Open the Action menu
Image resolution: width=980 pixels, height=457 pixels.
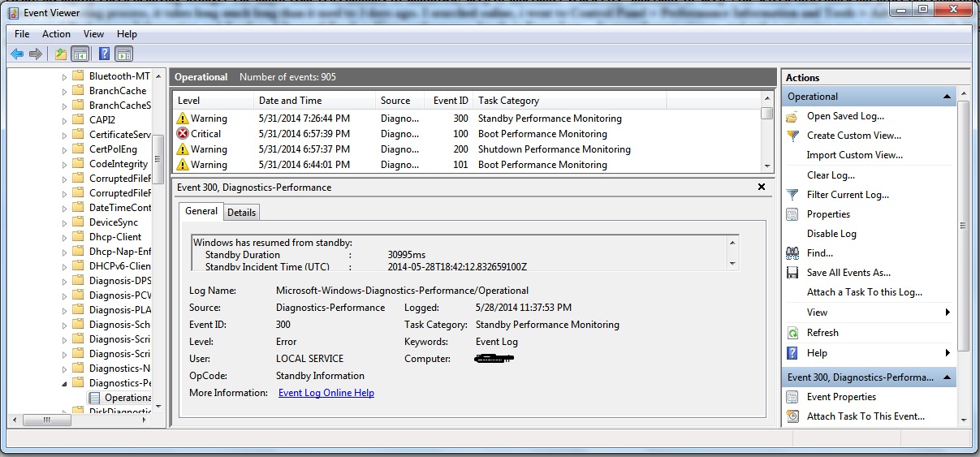pos(57,34)
